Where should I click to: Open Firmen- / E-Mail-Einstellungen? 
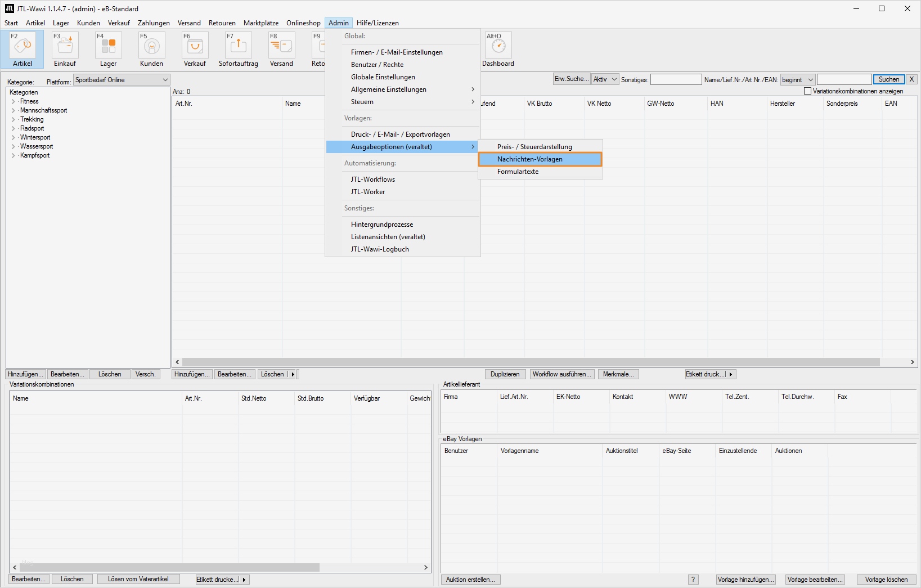403,52
